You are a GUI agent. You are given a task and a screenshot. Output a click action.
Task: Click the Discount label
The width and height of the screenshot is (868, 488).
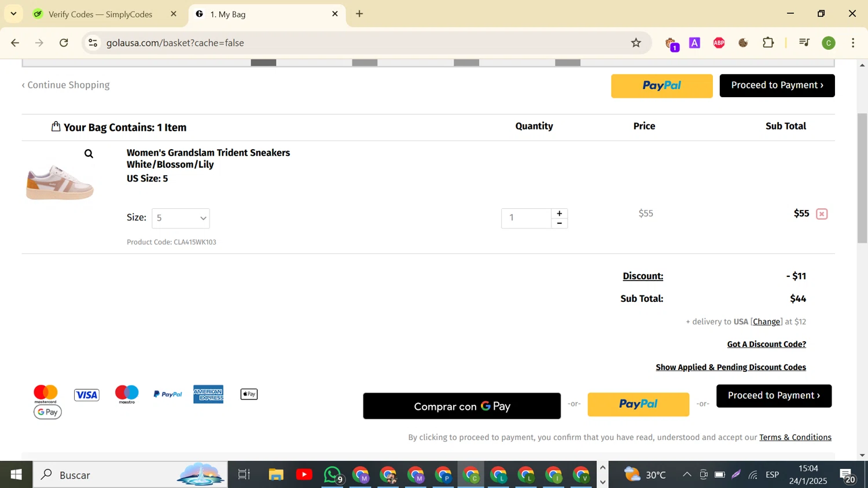coord(643,276)
